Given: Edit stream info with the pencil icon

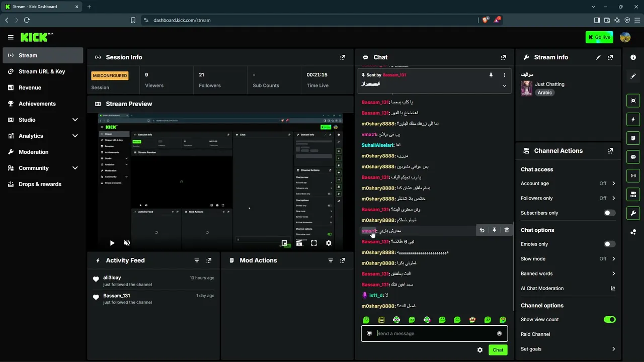Looking at the screenshot, I should pyautogui.click(x=598, y=57).
